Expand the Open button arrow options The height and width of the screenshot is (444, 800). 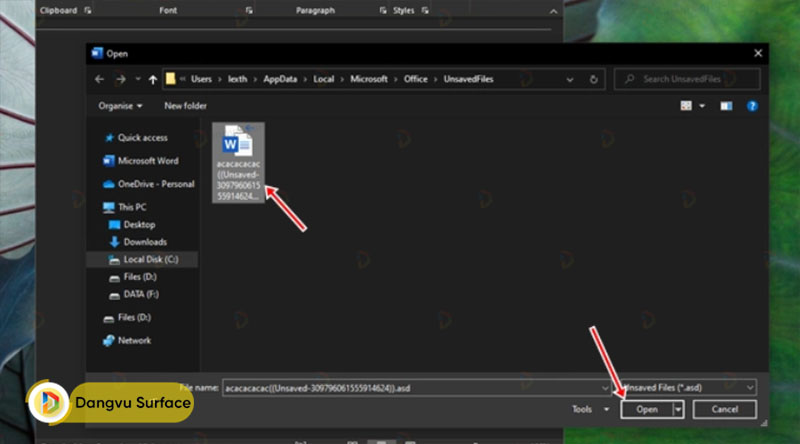[678, 409]
